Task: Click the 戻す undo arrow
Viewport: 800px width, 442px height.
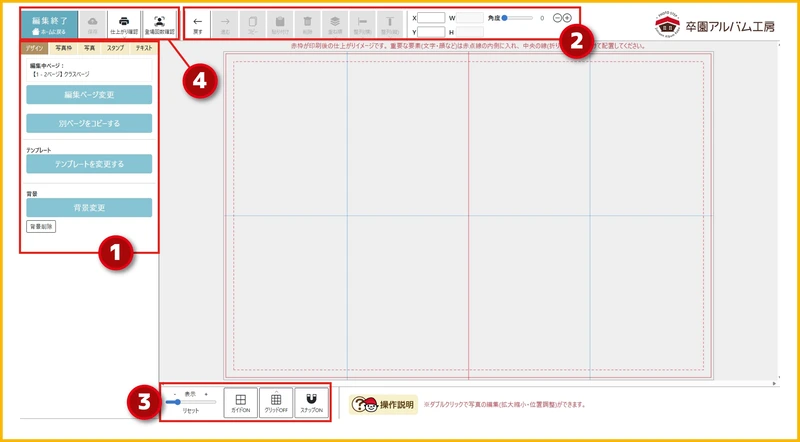Action: click(x=198, y=24)
